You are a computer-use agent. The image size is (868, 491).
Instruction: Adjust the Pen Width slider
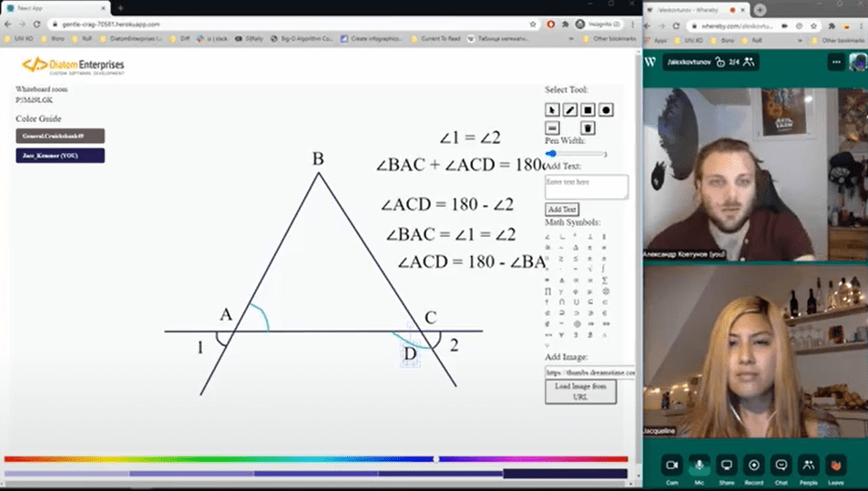(575, 153)
